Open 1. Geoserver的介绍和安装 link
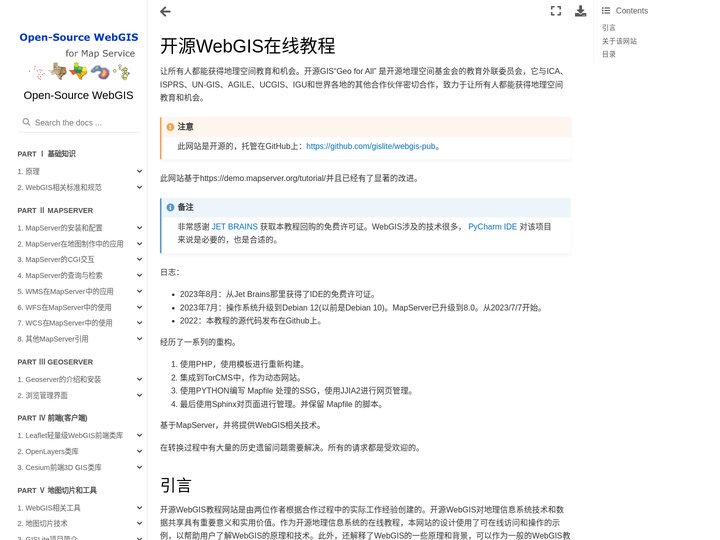This screenshot has width=720, height=540. click(59, 379)
